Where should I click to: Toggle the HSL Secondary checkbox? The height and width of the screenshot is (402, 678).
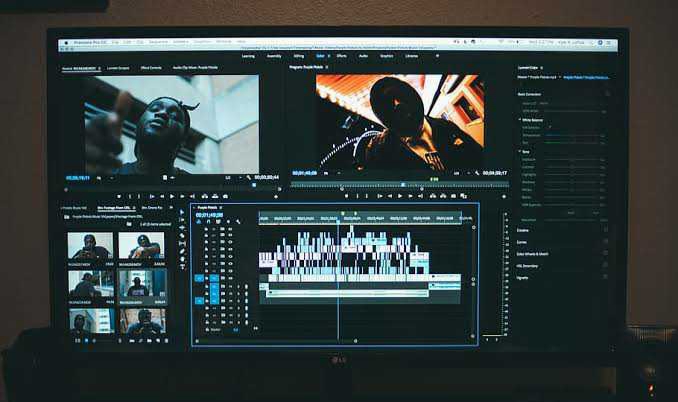click(605, 266)
